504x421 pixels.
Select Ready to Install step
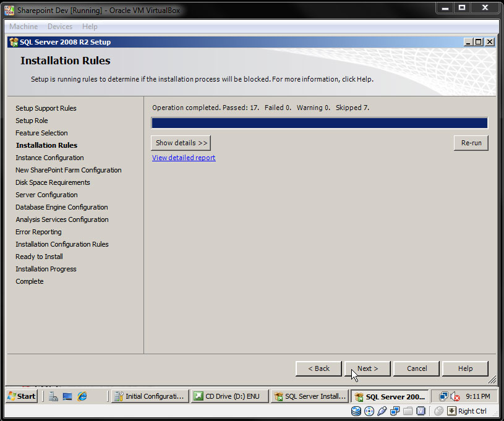pyautogui.click(x=39, y=257)
